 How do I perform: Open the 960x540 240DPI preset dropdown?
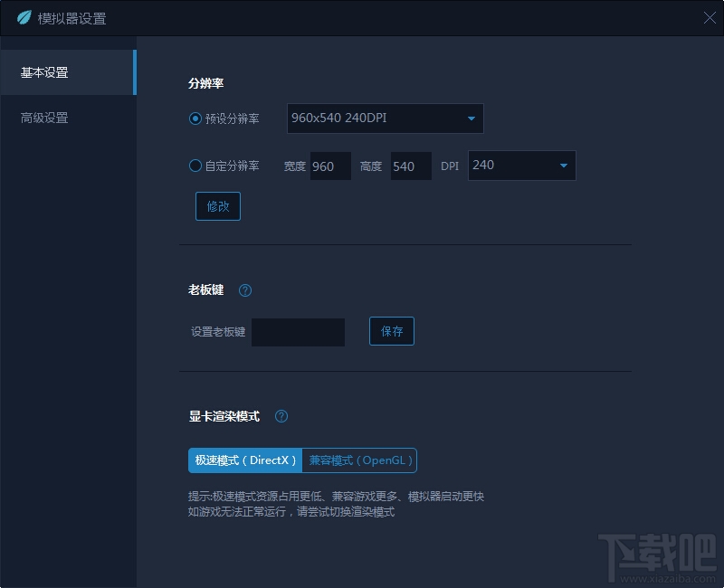tap(385, 119)
